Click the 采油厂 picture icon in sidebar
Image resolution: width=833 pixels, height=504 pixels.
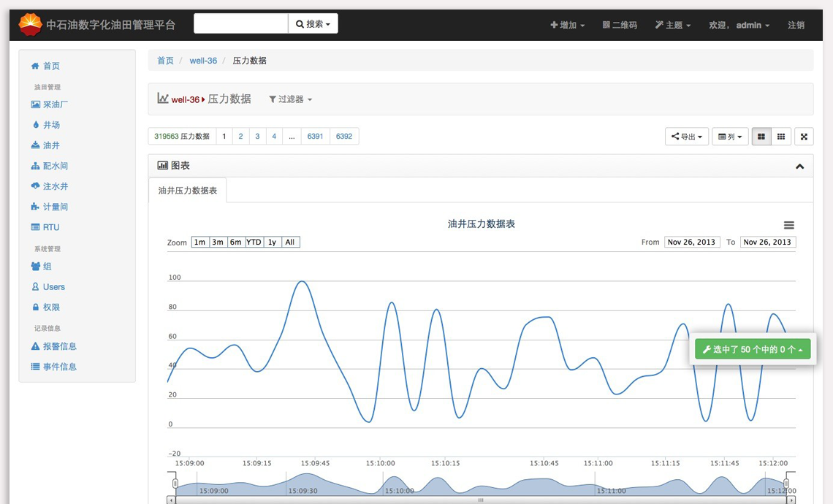tap(35, 104)
